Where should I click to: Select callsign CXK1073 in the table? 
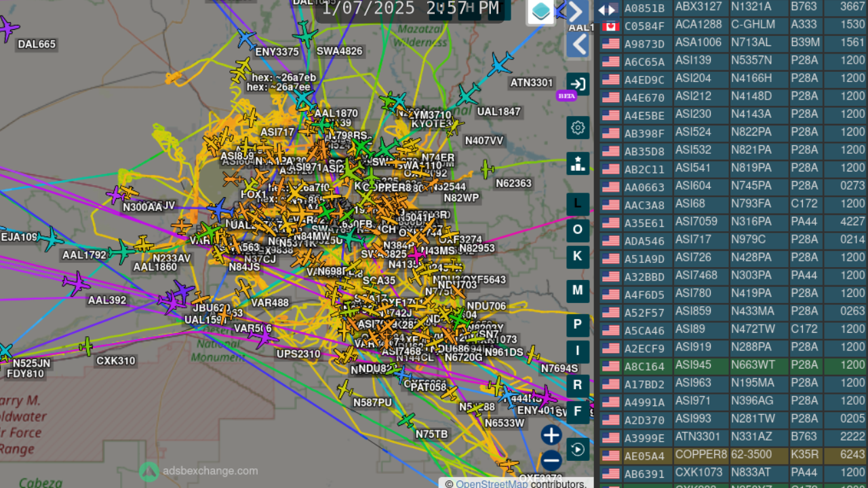point(699,472)
